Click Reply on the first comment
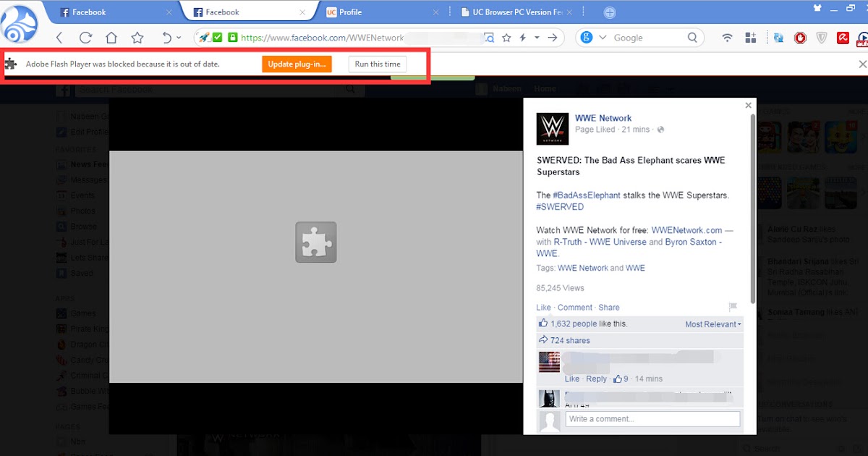The height and width of the screenshot is (456, 868). coord(597,379)
